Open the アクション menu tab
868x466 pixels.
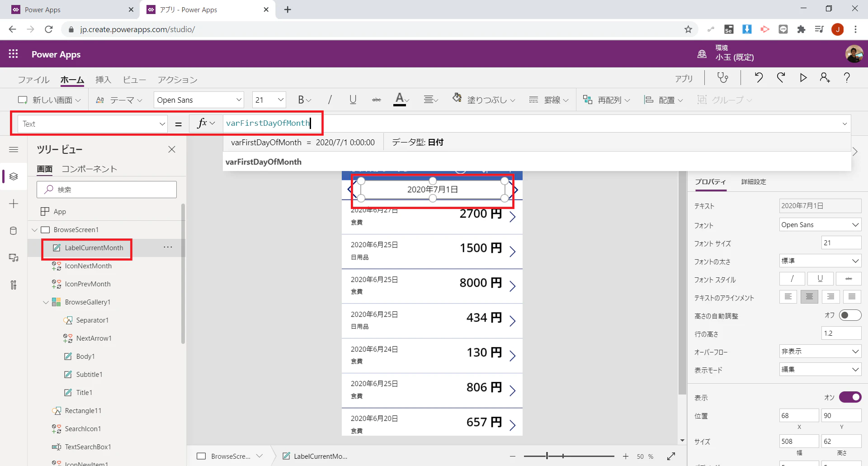177,80
